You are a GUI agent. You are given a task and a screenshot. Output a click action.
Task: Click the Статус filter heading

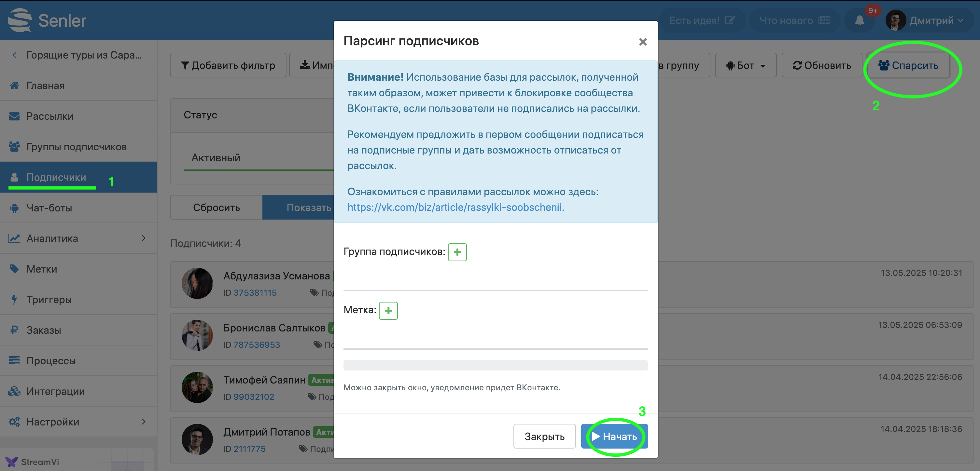201,115
